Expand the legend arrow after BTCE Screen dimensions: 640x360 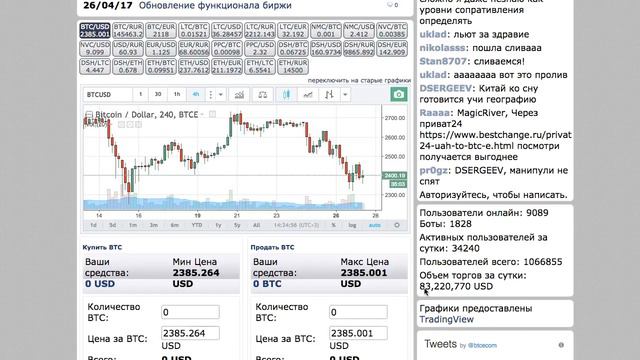202,115
